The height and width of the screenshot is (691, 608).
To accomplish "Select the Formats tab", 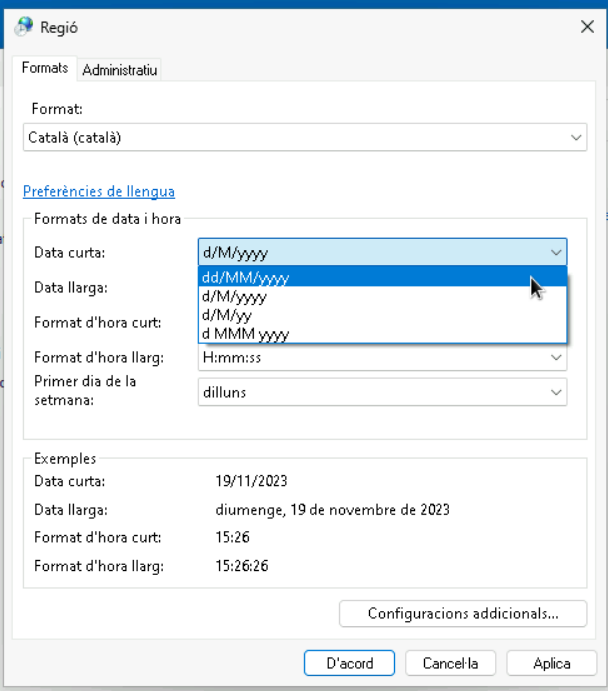I will pyautogui.click(x=45, y=69).
